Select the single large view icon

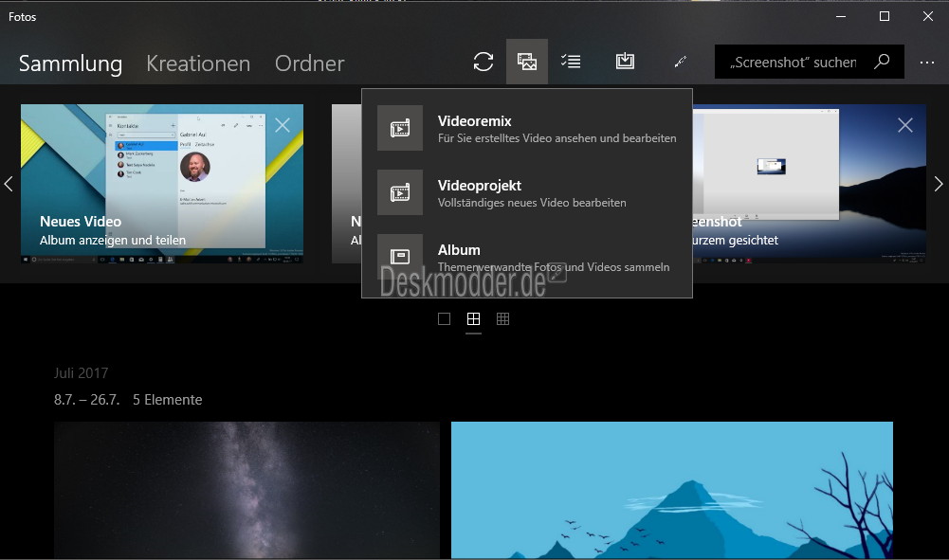[x=445, y=318]
